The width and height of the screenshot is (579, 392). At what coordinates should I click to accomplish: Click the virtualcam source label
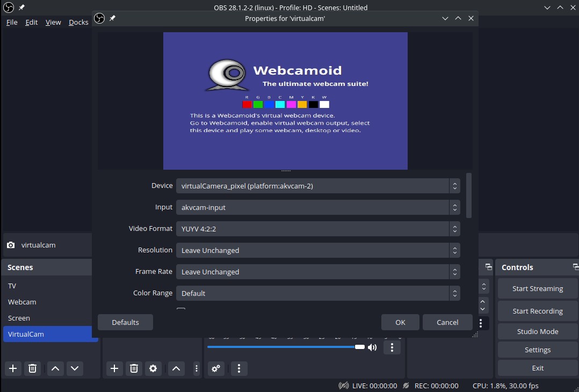click(39, 245)
